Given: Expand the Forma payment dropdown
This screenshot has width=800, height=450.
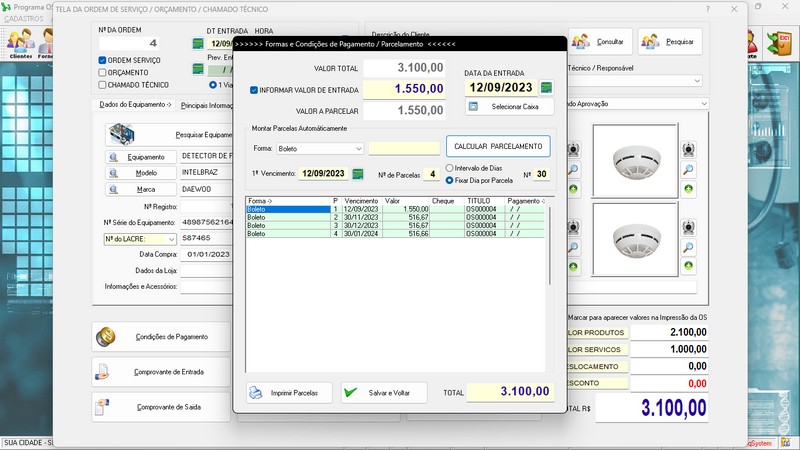Looking at the screenshot, I should [x=358, y=149].
